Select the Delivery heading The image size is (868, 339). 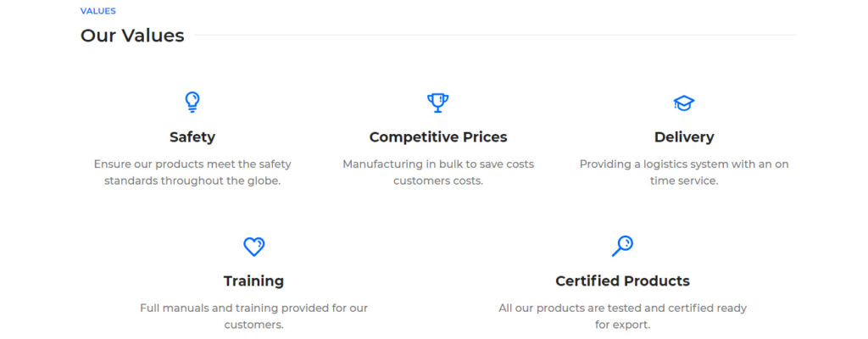[x=684, y=136]
